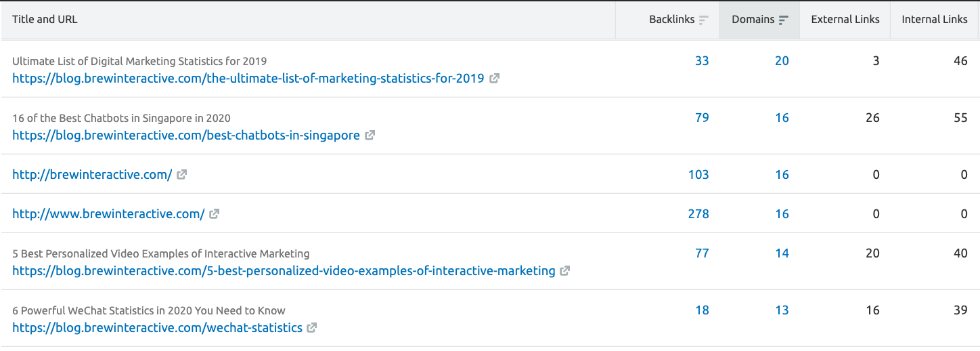Open the 5-best-personalized-video-examples URL link
The image size is (980, 351).
click(x=284, y=271)
